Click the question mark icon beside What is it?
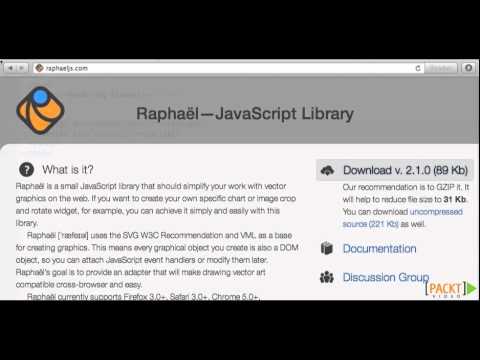Screen dimensions: 480x360 (26, 170)
